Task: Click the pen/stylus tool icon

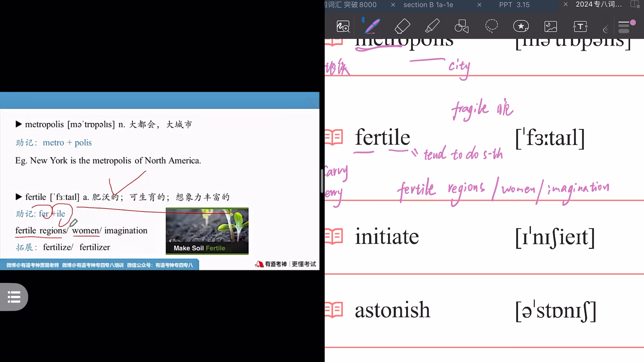Action: [x=372, y=26]
